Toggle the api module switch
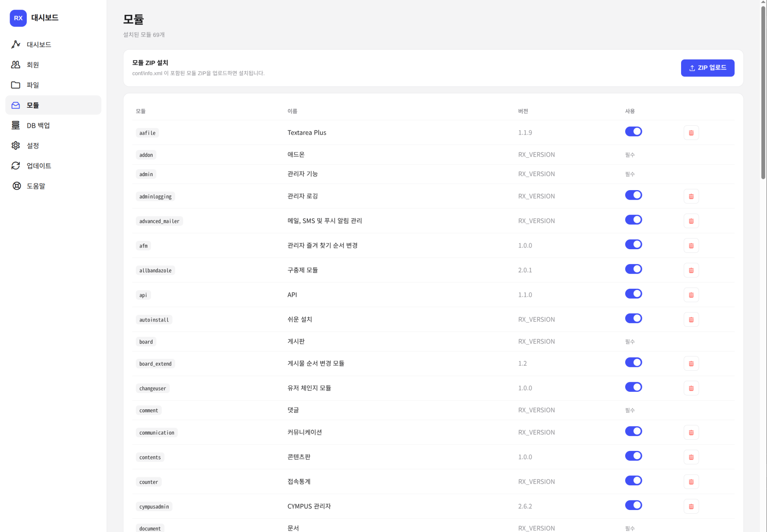767x532 pixels. click(634, 294)
